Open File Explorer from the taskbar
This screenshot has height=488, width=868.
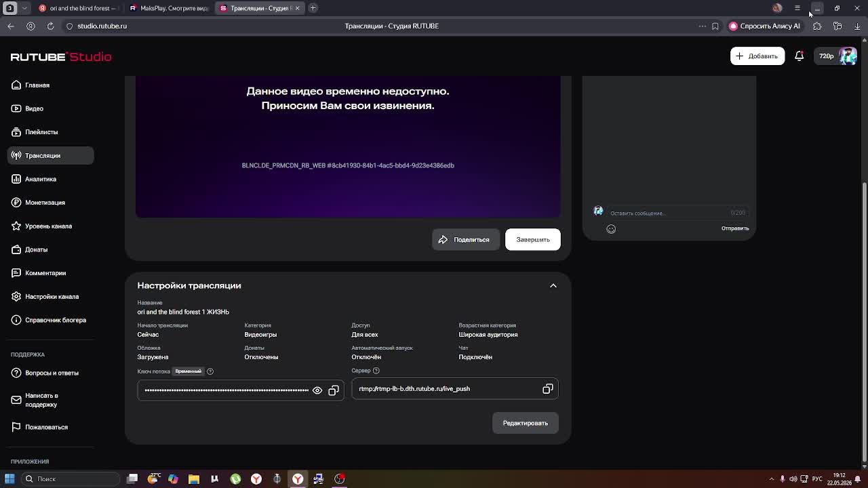(x=194, y=479)
